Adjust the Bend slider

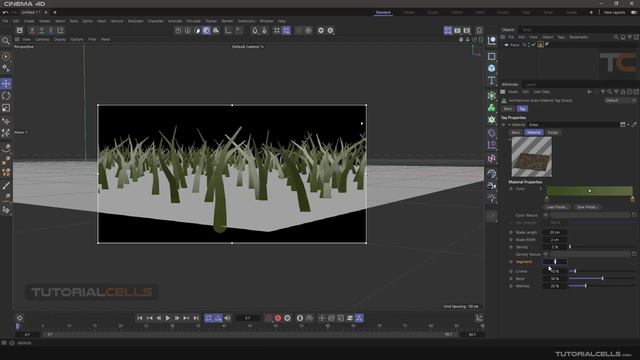coord(602,278)
